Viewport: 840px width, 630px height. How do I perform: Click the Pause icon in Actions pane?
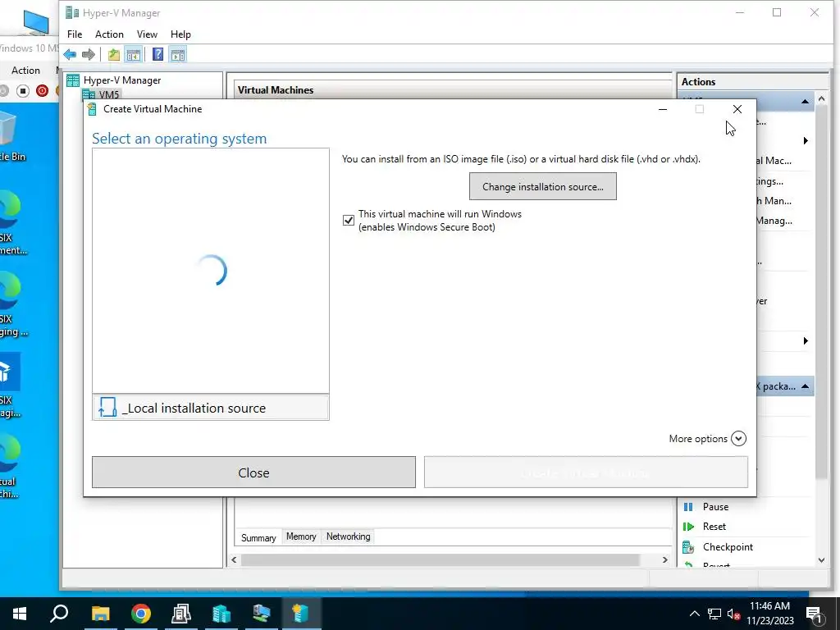688,507
